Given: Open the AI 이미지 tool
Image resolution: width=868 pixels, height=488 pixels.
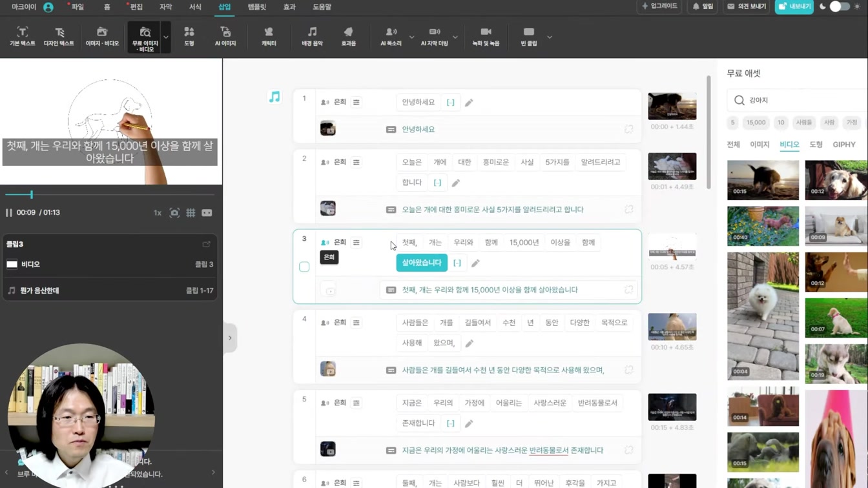Looking at the screenshot, I should point(225,37).
